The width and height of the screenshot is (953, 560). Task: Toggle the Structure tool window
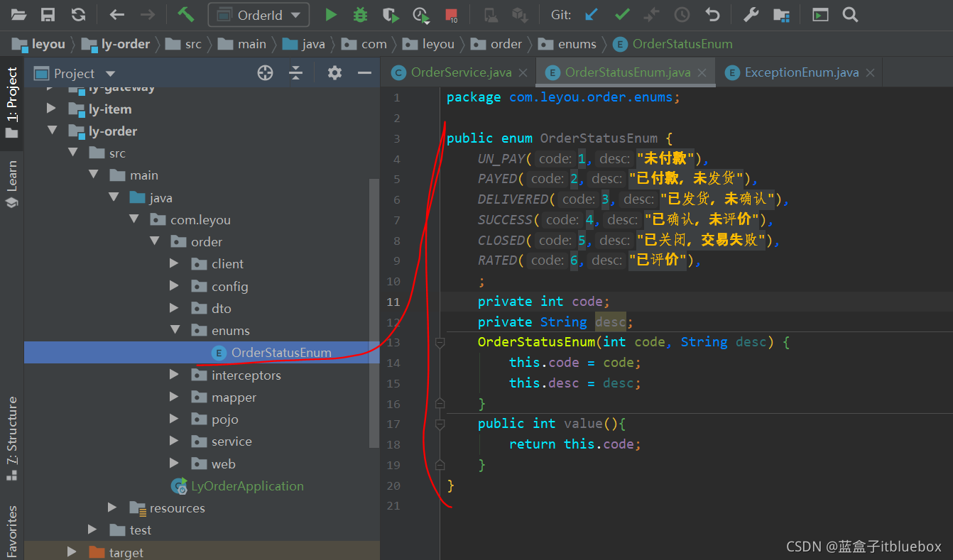(x=11, y=439)
